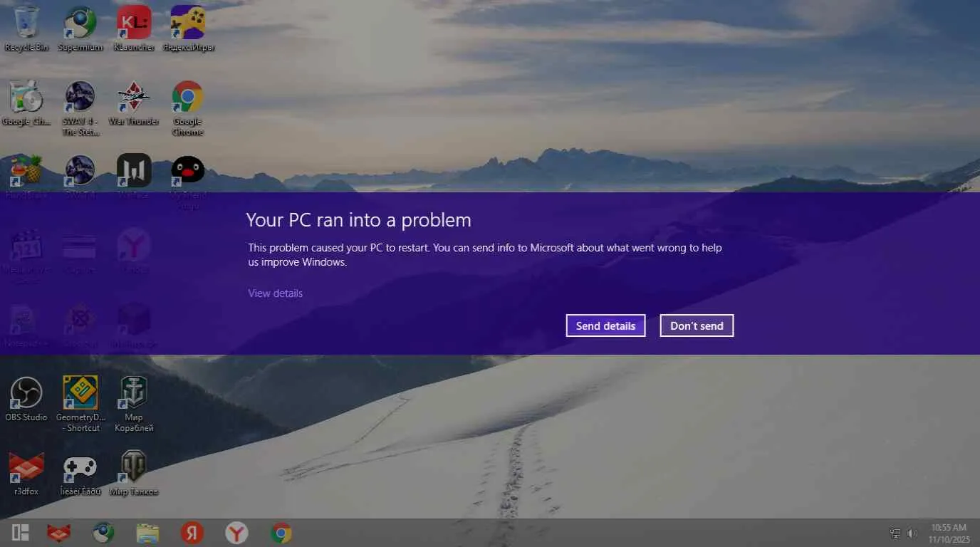Select the Warface desktop icon
Screen dimensions: 980x547
134,176
